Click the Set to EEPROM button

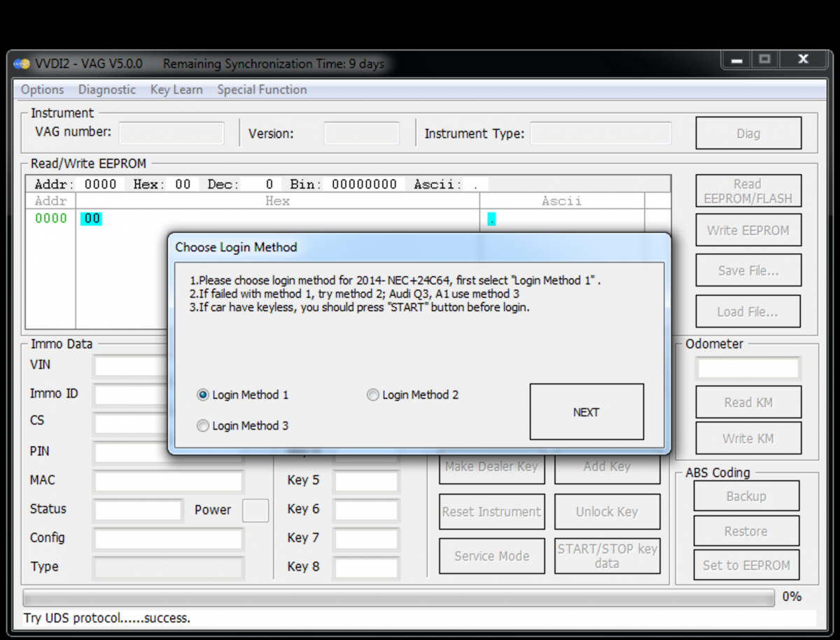(x=746, y=565)
